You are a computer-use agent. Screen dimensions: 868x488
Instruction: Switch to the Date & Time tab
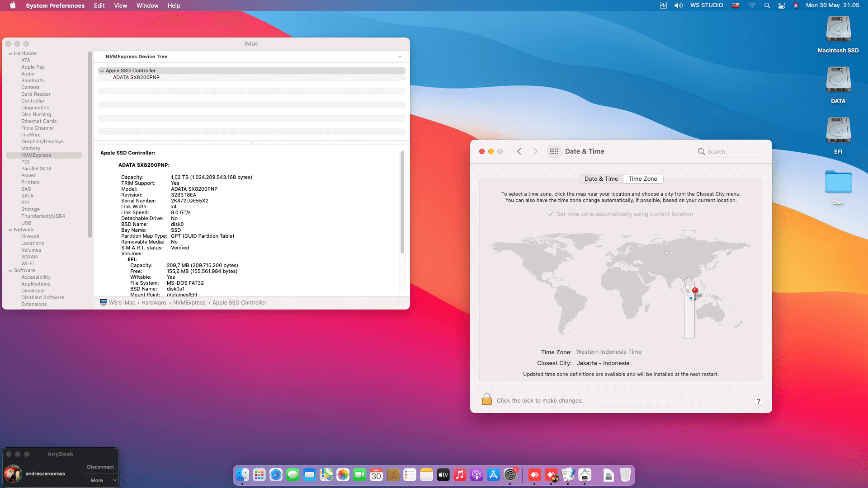click(x=601, y=179)
